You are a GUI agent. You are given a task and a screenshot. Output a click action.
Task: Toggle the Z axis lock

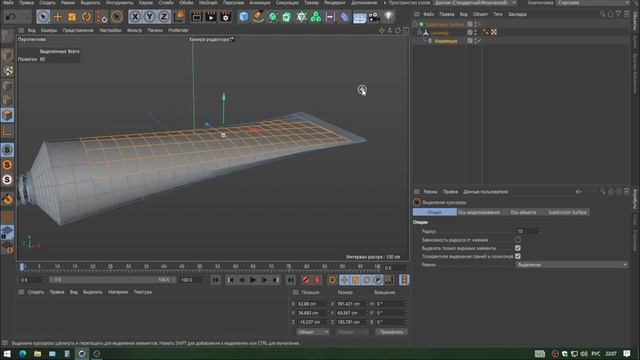tap(164, 17)
